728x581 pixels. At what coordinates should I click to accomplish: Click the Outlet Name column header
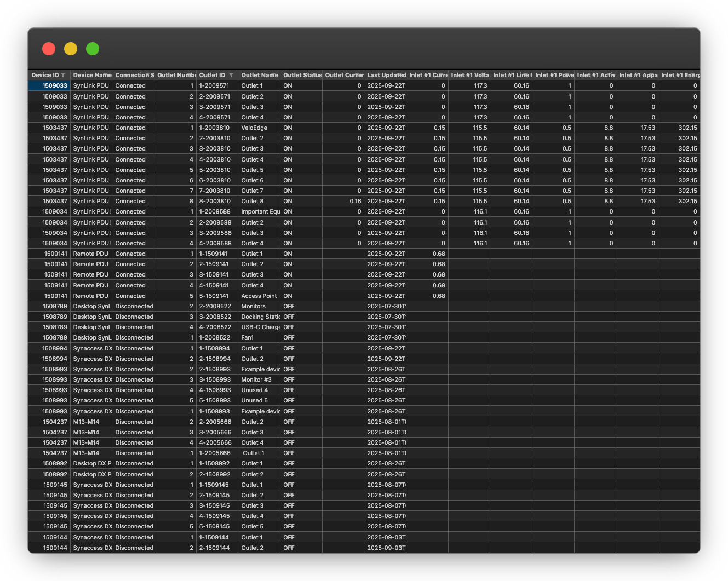(x=259, y=75)
